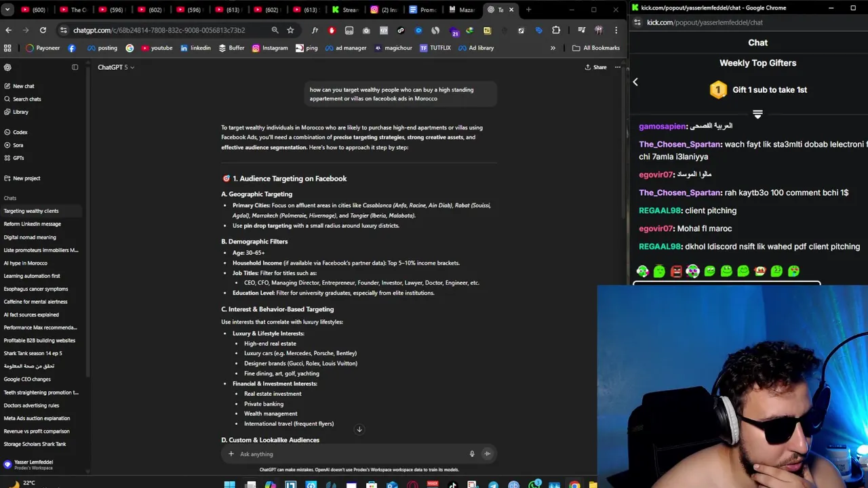The height and width of the screenshot is (488, 868).
Task: Expand Weekly Top Gifters panel handle
Action: pyautogui.click(x=757, y=115)
